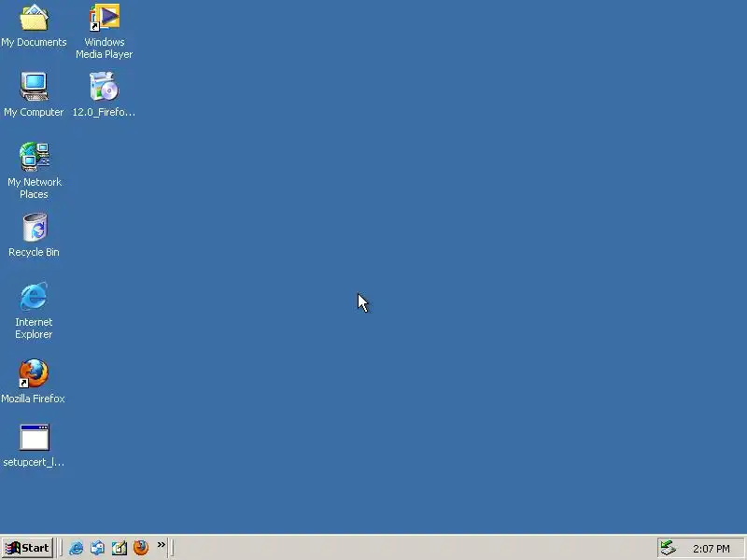
Task: Click the Safely Remove Hardware tray icon
Action: tap(669, 548)
